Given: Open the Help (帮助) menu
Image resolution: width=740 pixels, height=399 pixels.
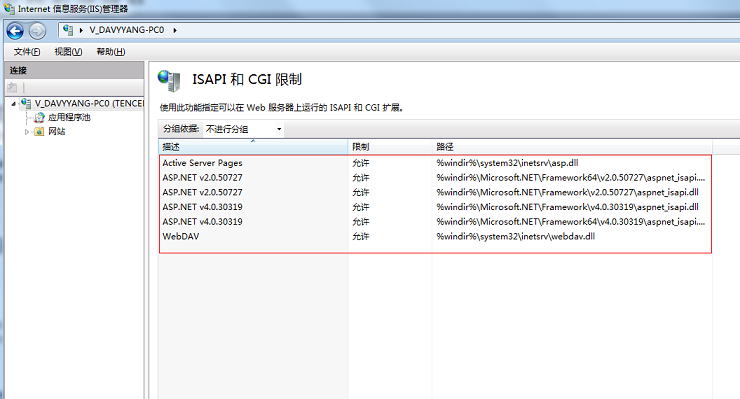Looking at the screenshot, I should tap(110, 51).
